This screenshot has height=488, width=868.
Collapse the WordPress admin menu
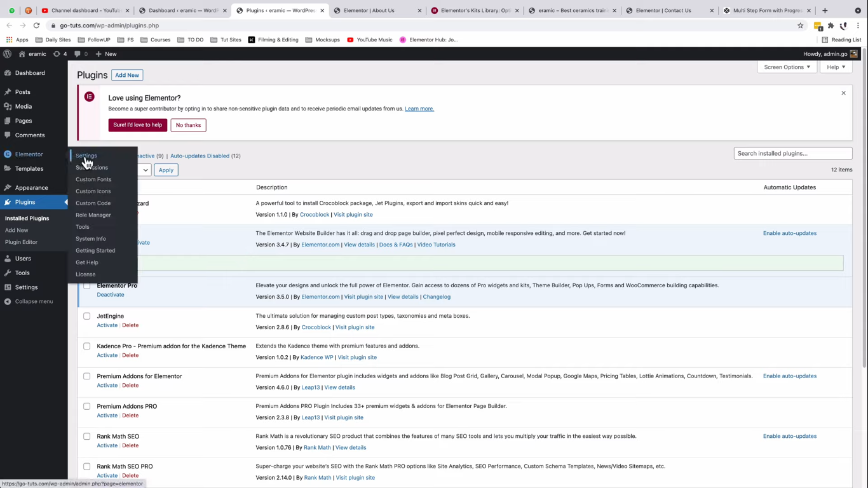pyautogui.click(x=34, y=301)
